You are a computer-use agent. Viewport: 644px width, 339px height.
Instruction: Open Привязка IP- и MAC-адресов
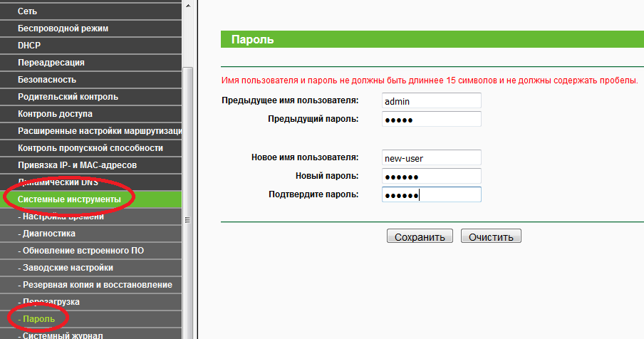click(x=77, y=165)
